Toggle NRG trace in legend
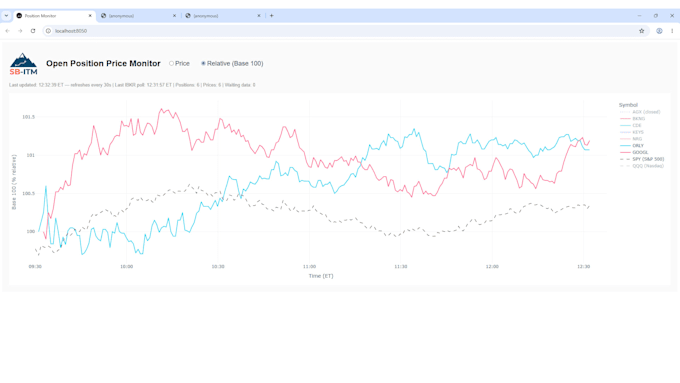The height and width of the screenshot is (383, 680). coord(631,139)
